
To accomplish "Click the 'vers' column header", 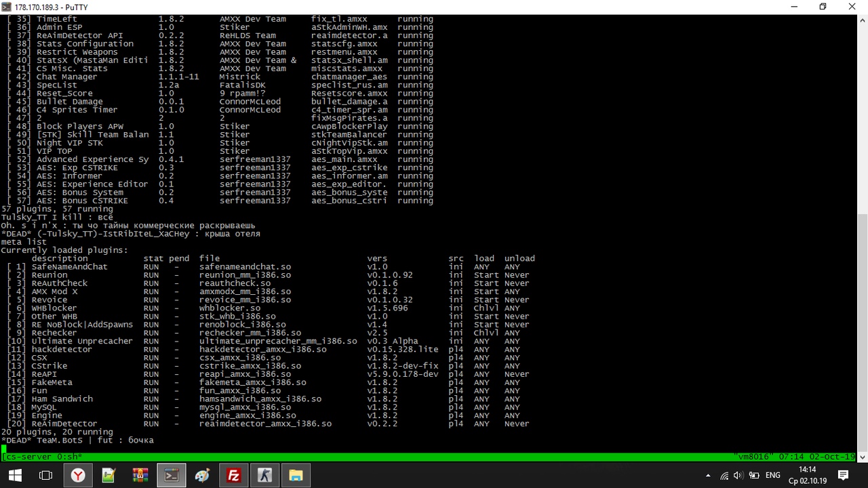I will tap(377, 258).
